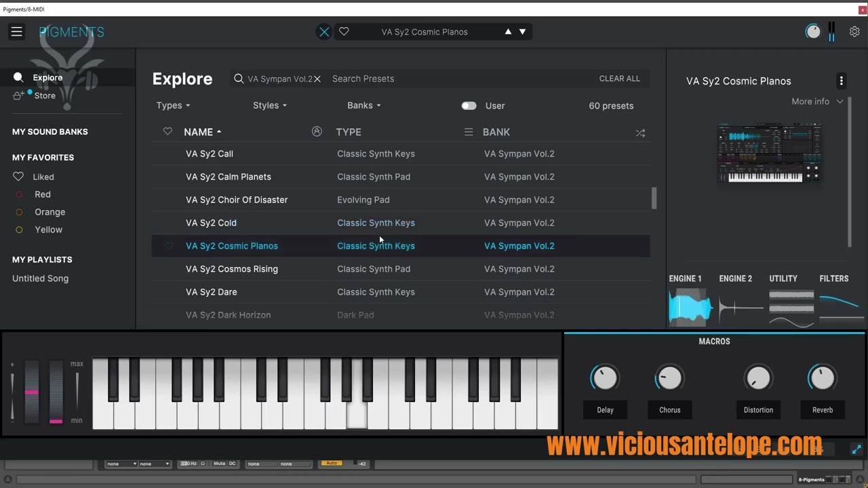
Task: Click the output level meter
Action: point(831,32)
